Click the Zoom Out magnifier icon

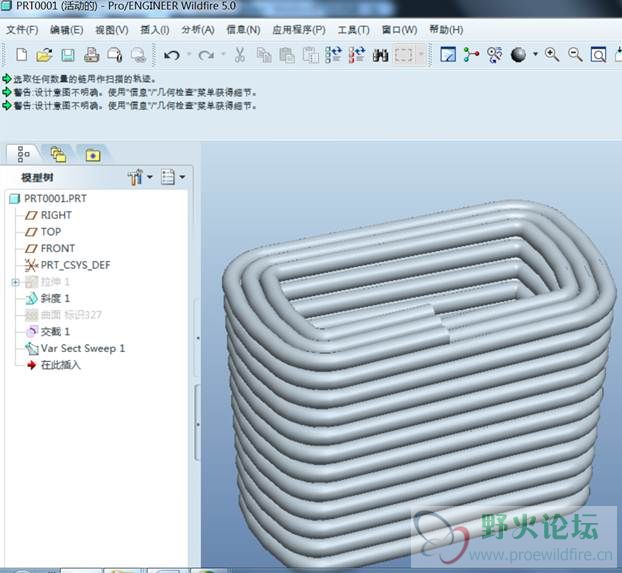pos(575,55)
